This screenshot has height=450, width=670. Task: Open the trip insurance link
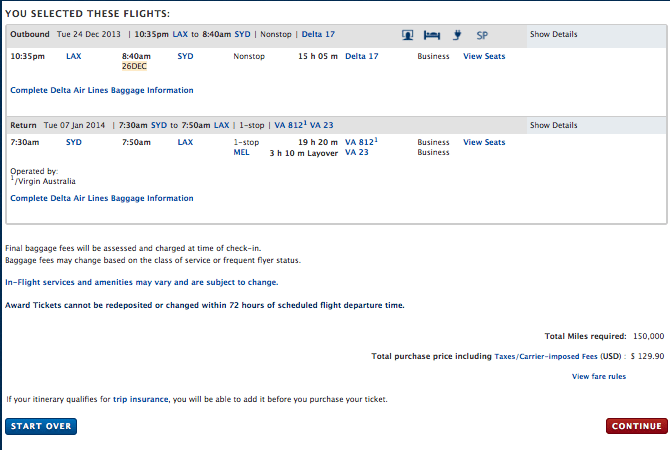(x=141, y=399)
